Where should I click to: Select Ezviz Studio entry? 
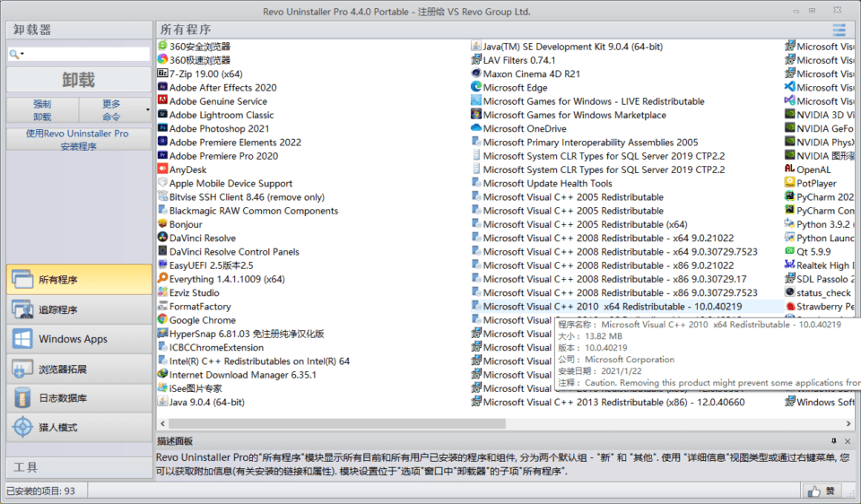pyautogui.click(x=194, y=292)
